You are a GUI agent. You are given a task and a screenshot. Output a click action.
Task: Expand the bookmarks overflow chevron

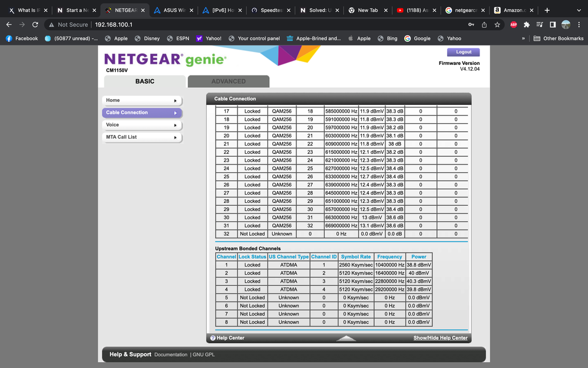pyautogui.click(x=523, y=38)
